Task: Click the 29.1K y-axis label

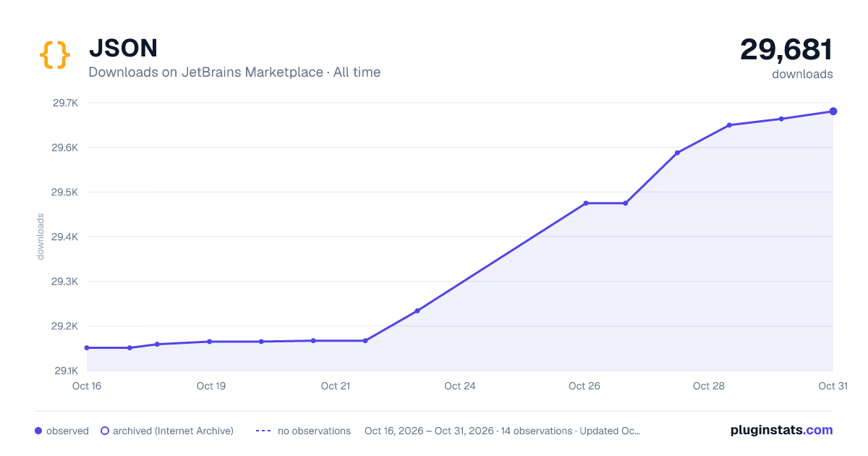Action: click(65, 371)
